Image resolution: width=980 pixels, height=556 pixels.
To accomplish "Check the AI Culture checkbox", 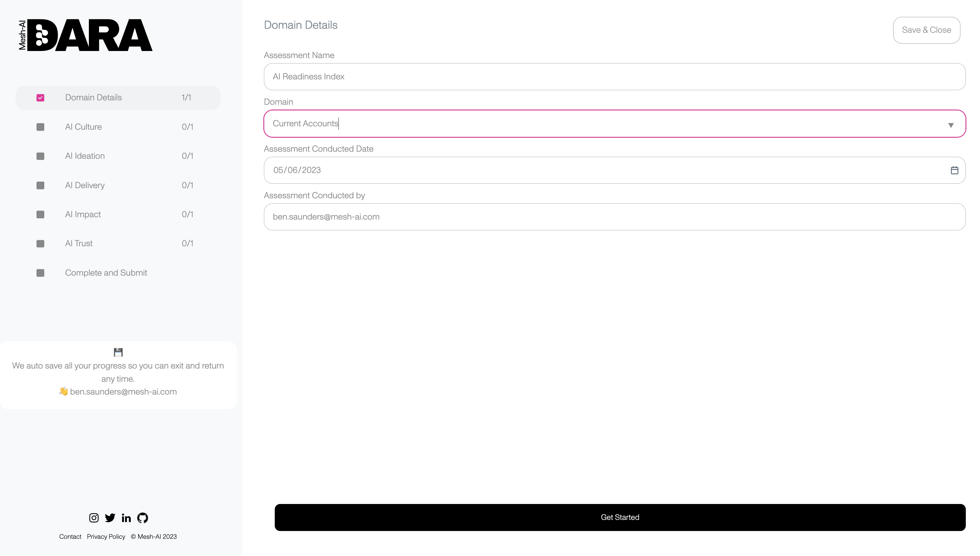I will (x=41, y=127).
